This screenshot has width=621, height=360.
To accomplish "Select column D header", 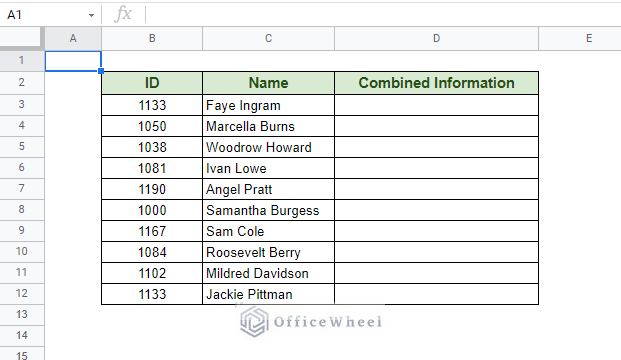I will click(436, 38).
